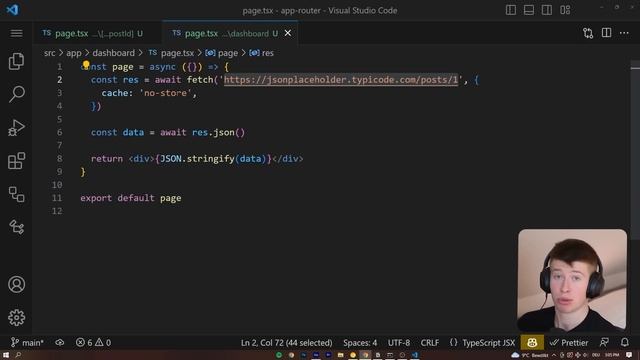Change indentation via Spaces: 4
This screenshot has width=640, height=360.
[x=360, y=342]
